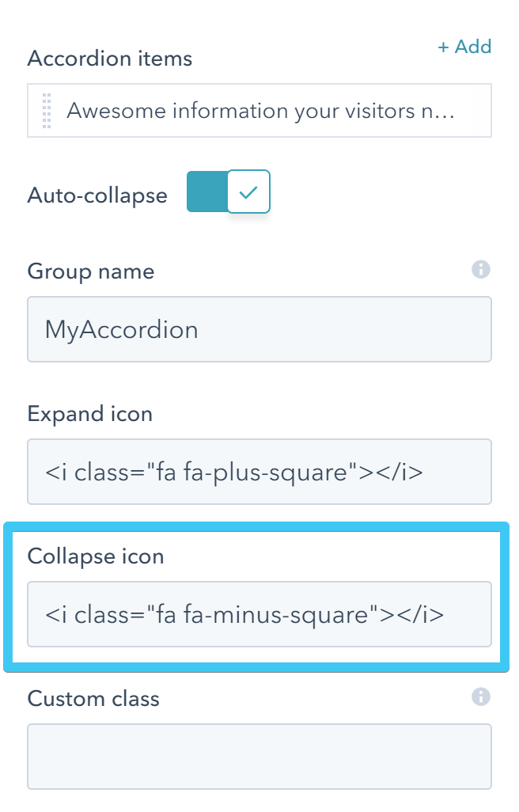Click inside the Expand icon field
The image size is (519, 812).
[259, 471]
